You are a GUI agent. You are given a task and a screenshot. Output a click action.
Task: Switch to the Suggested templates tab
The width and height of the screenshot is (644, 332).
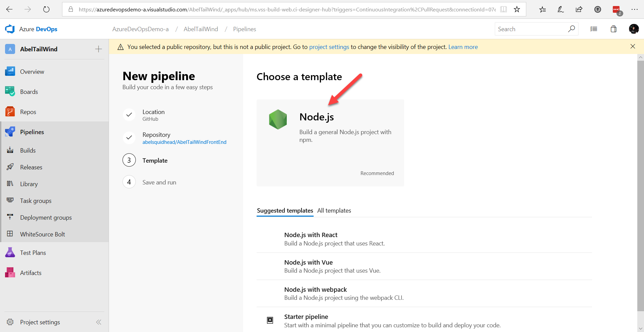pos(285,211)
